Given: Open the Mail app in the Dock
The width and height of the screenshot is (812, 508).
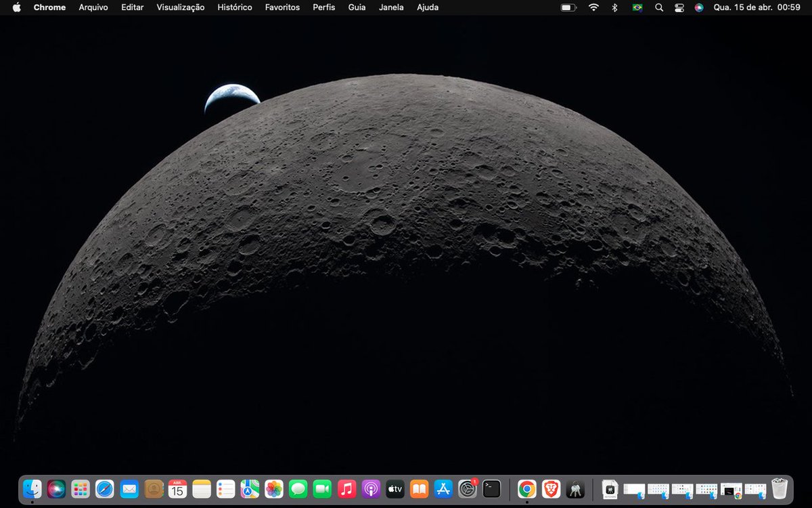Looking at the screenshot, I should pyautogui.click(x=129, y=488).
